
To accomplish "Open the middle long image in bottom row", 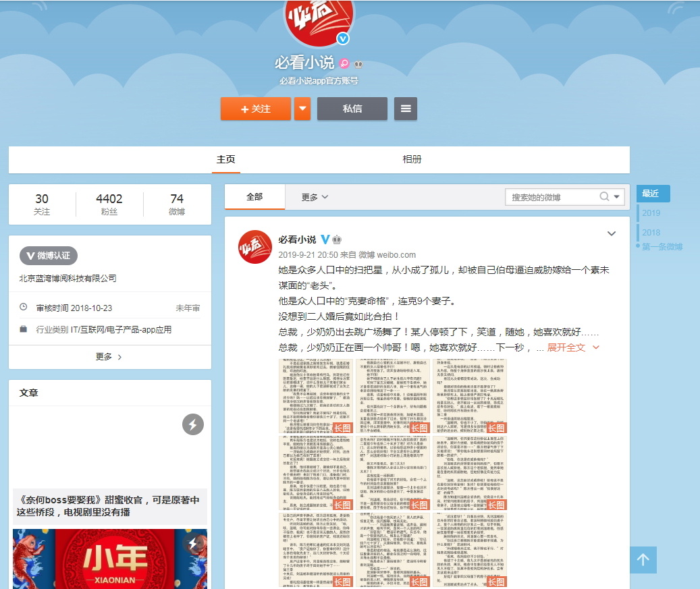I will tap(393, 550).
